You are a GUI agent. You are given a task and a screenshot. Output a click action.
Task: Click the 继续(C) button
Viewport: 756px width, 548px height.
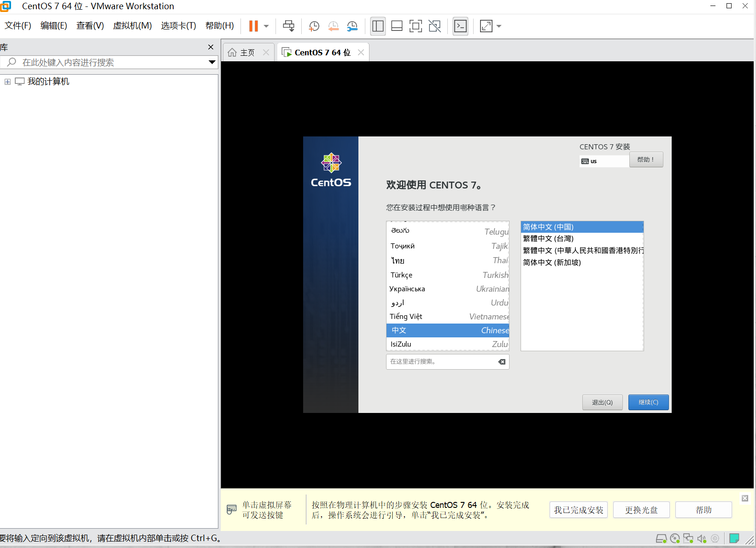[648, 402]
